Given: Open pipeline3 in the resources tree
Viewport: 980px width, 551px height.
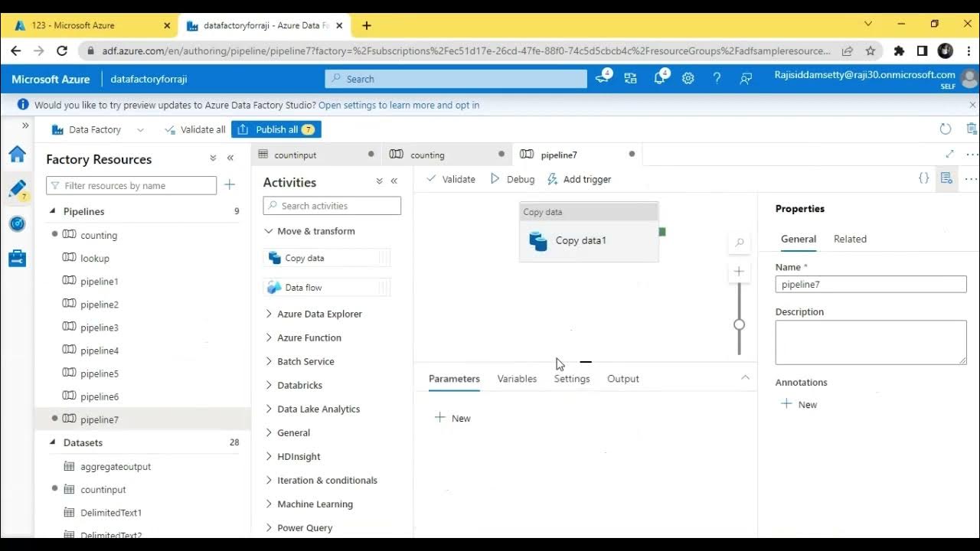Looking at the screenshot, I should point(100,328).
